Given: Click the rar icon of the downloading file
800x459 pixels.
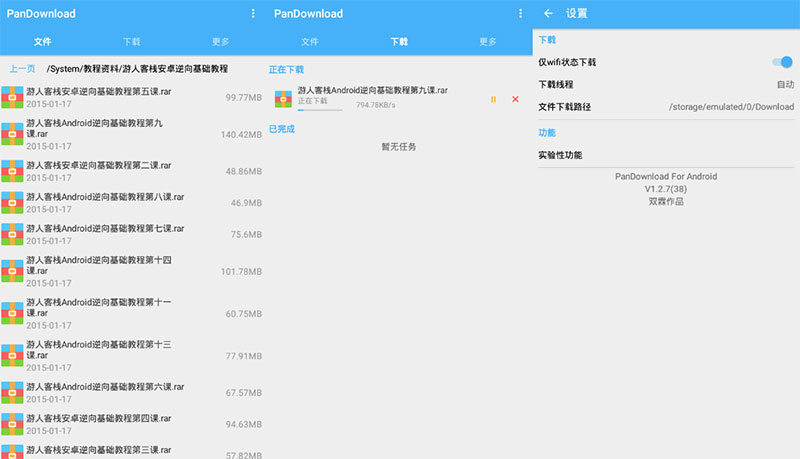Looking at the screenshot, I should 283,99.
